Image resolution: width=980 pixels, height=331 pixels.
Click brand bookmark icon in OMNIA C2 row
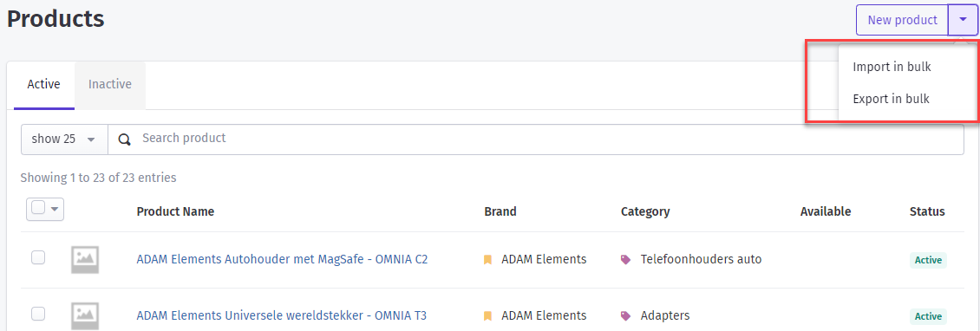coord(487,259)
